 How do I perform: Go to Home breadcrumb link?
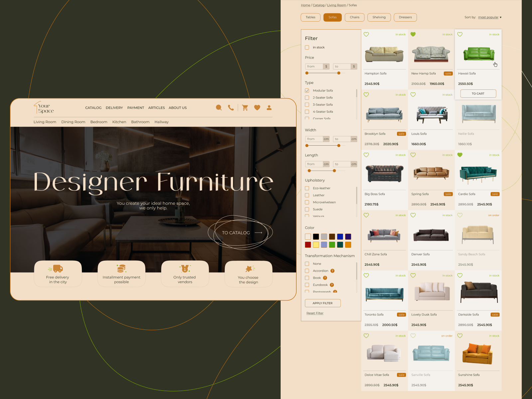(x=306, y=5)
